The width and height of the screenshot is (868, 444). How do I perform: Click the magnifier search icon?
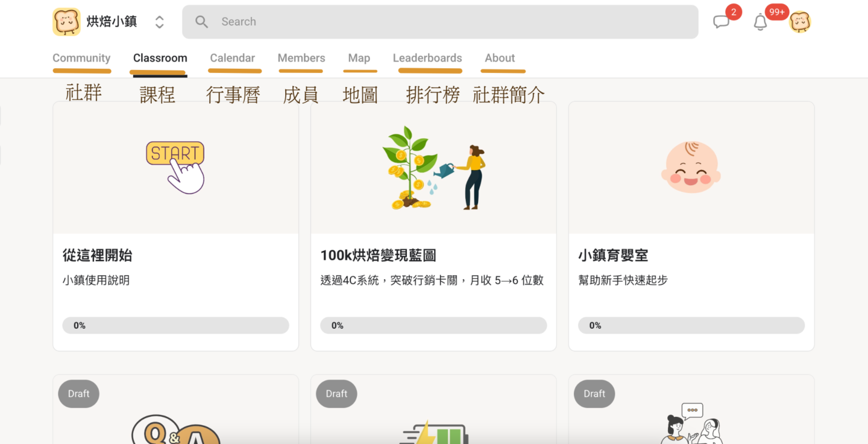tap(202, 22)
